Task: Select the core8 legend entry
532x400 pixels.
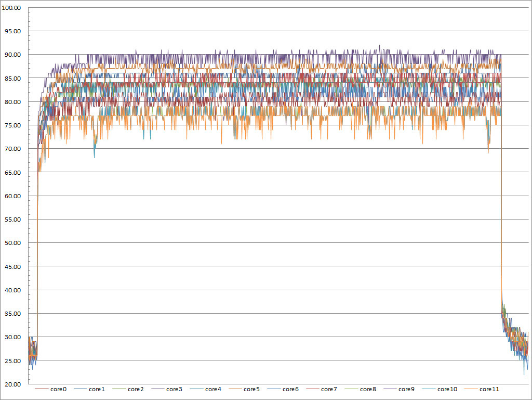Action: [x=361, y=389]
